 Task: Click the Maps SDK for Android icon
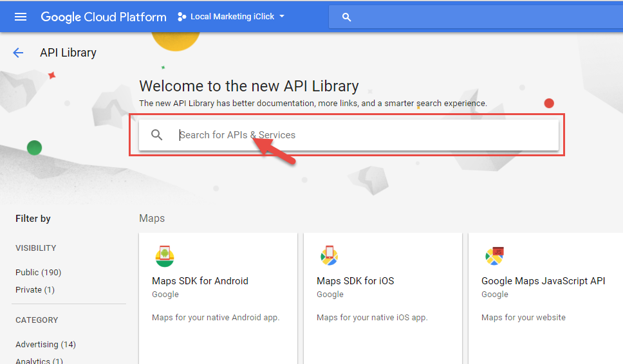click(x=165, y=256)
